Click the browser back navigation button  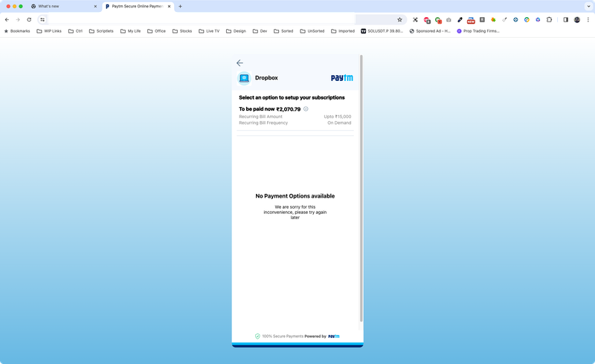tap(7, 20)
